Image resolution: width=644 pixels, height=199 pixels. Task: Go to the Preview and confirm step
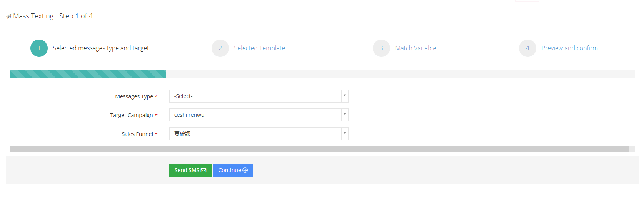pos(569,48)
